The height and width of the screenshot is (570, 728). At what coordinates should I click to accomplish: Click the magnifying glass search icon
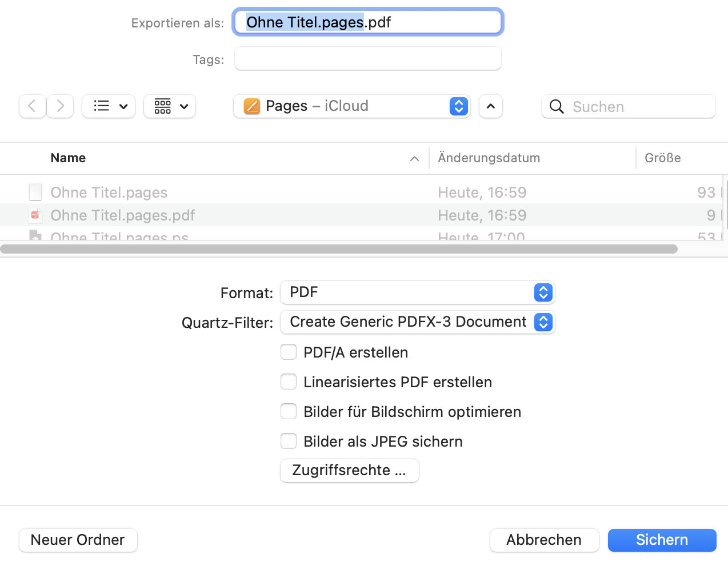(557, 107)
